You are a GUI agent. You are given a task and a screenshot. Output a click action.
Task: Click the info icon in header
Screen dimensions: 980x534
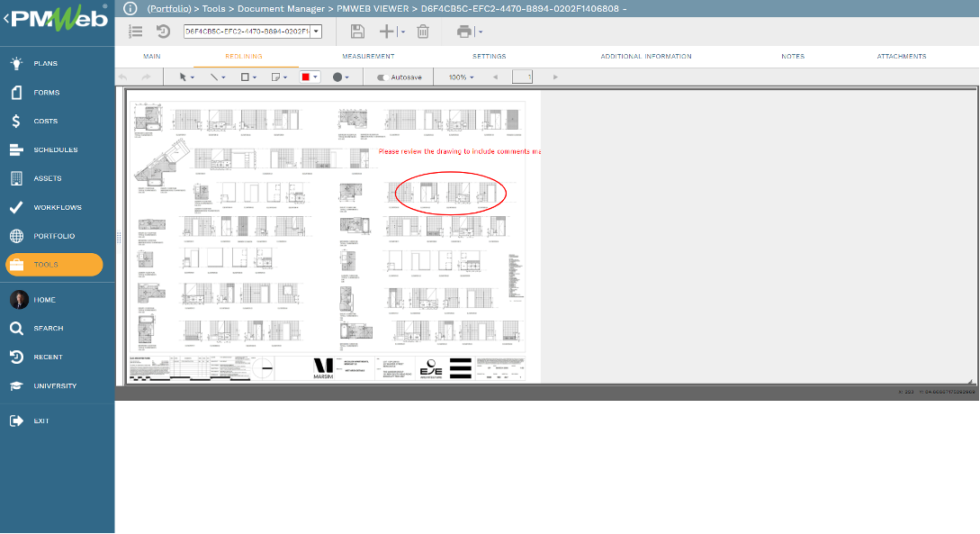[x=130, y=9]
